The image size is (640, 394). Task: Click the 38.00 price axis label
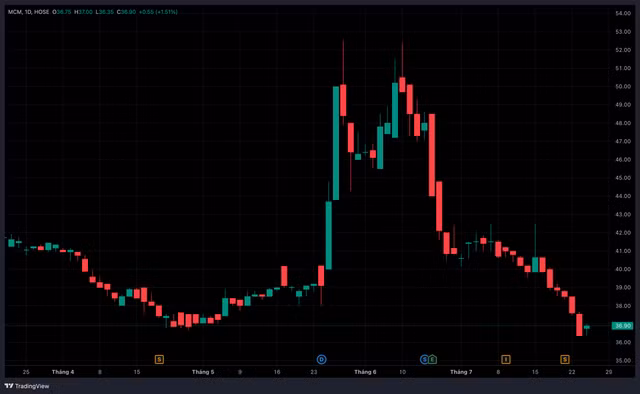(x=623, y=306)
